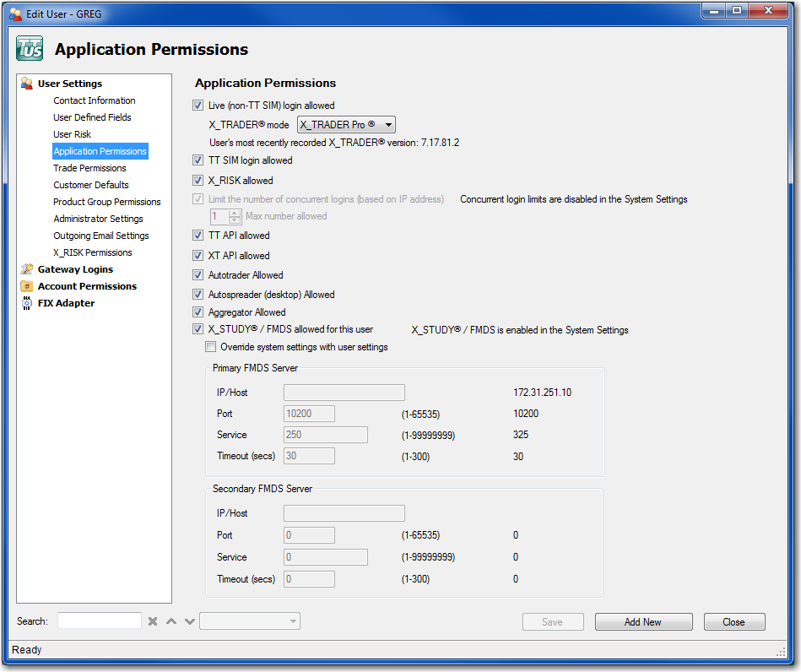Toggle Autospreader (desktop) Allowed
The width and height of the screenshot is (801, 672).
click(198, 294)
